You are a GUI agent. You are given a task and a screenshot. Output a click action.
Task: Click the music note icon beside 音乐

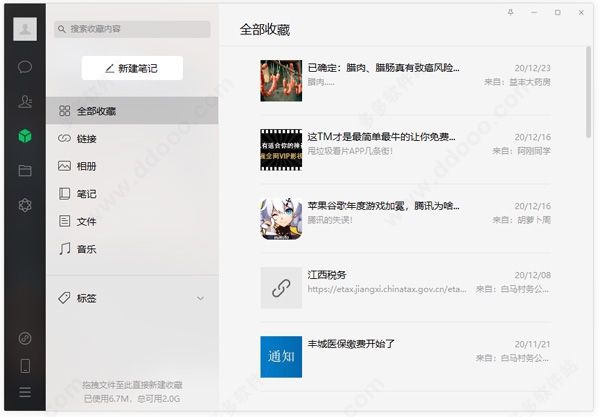(x=64, y=249)
